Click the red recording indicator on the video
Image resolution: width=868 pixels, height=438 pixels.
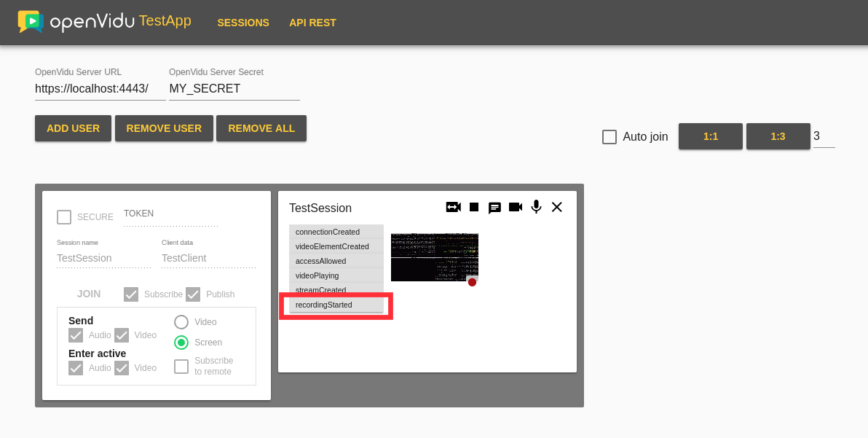point(472,282)
